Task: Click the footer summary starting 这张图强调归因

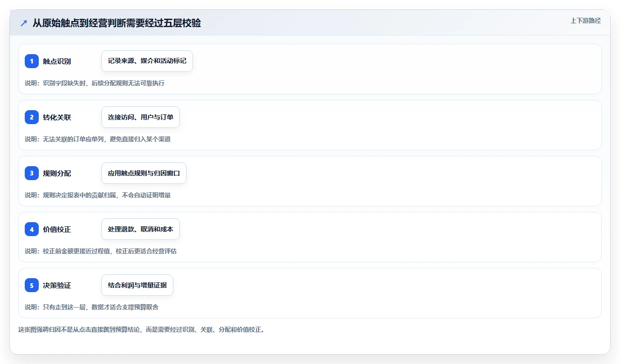Action: [x=141, y=329]
